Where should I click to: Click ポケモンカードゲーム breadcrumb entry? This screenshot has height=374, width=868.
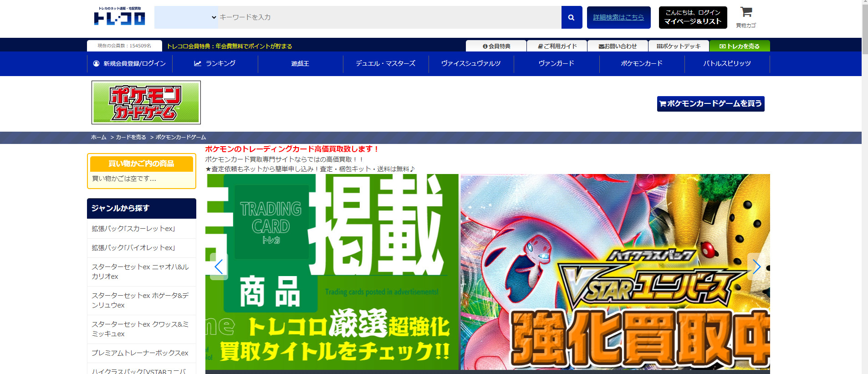(181, 137)
